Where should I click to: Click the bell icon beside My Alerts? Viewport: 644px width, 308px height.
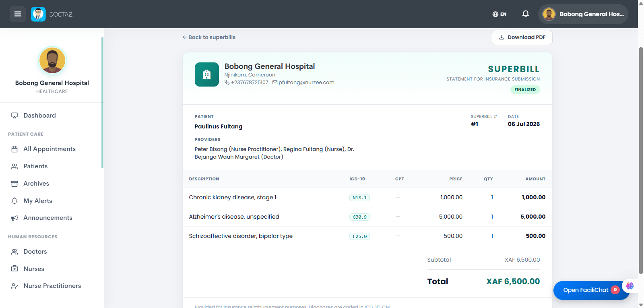click(x=14, y=201)
